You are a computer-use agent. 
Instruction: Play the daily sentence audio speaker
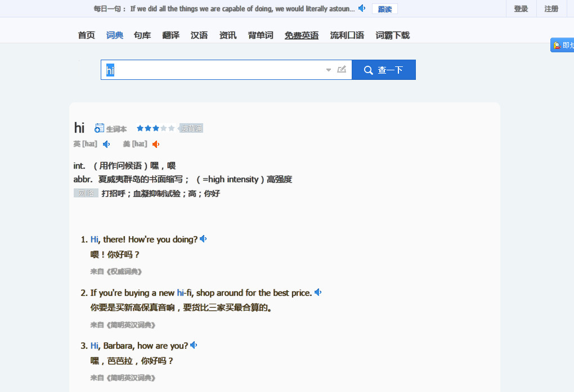coord(362,8)
